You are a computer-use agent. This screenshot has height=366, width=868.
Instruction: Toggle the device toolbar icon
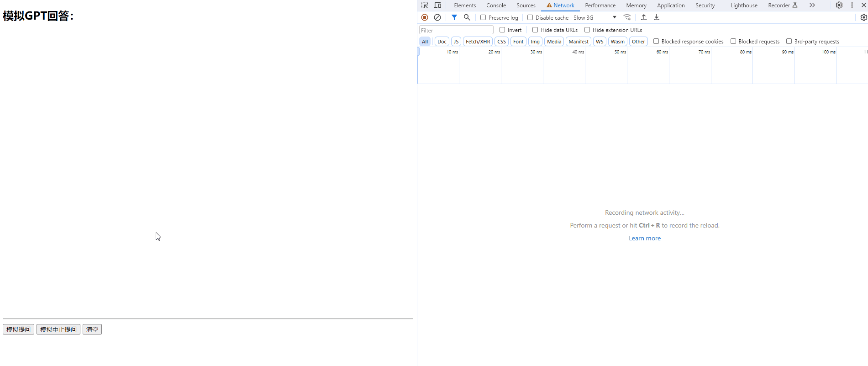[x=437, y=5]
